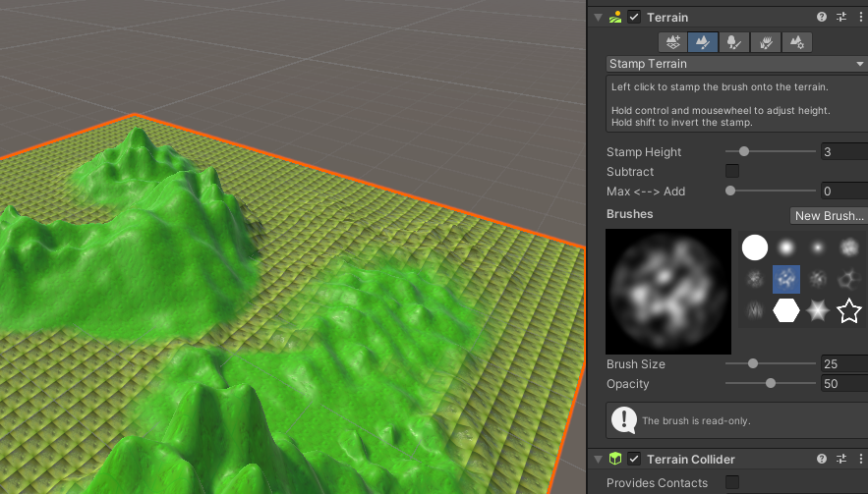This screenshot has width=868, height=494.
Task: Click the Brush Size label
Action: [x=635, y=364]
